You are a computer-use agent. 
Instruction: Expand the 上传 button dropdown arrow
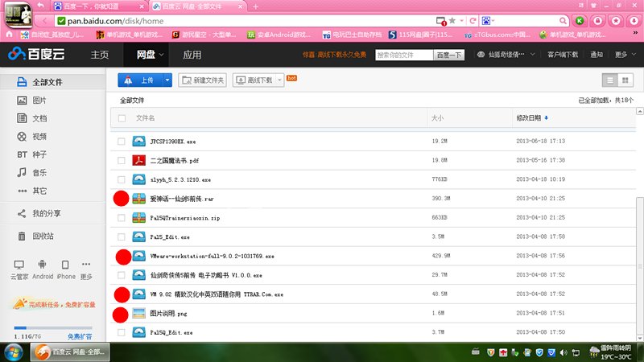167,80
